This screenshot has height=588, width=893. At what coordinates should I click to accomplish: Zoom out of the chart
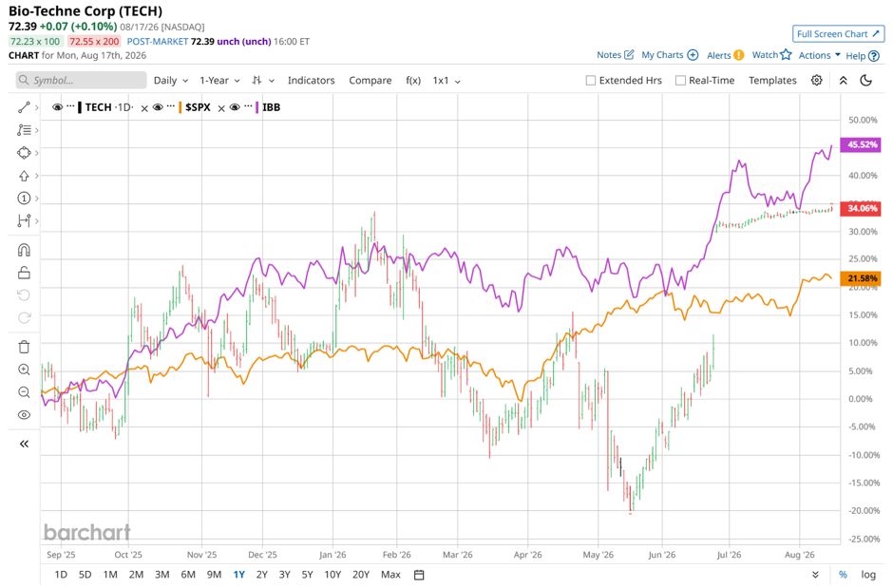coord(24,392)
